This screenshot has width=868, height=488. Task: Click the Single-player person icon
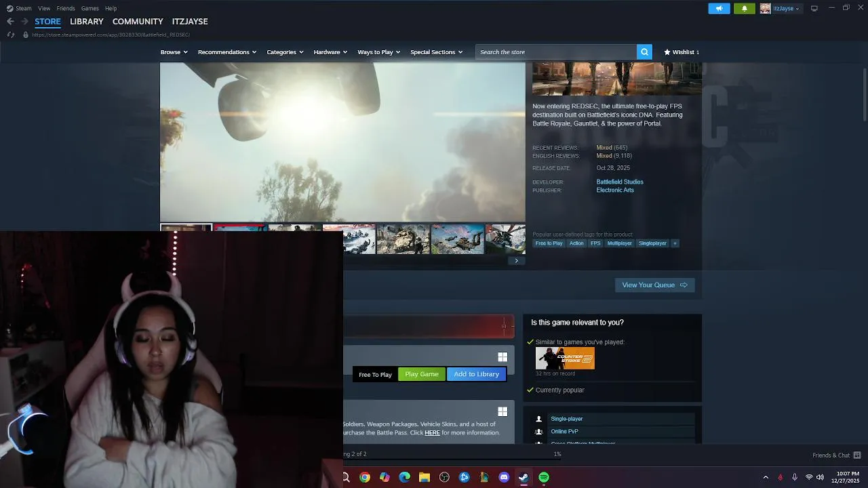coord(539,419)
